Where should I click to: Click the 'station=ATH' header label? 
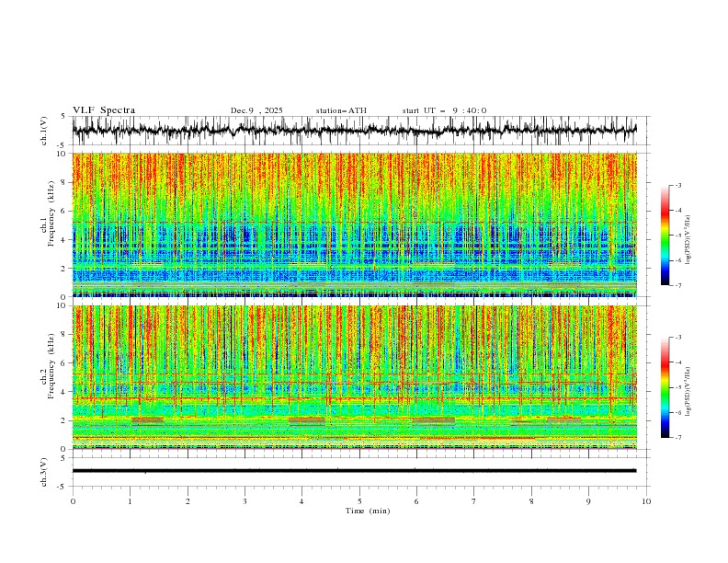tap(341, 110)
